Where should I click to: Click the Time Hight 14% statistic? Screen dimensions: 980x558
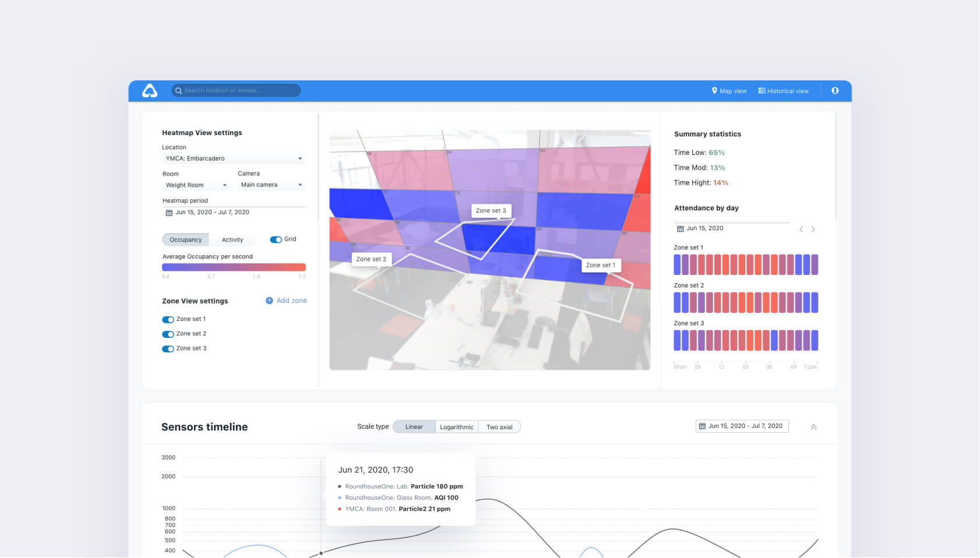tap(701, 183)
